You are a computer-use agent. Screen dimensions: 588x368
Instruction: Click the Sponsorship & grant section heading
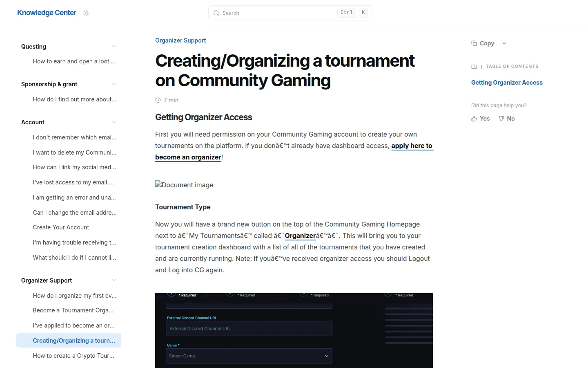(49, 84)
